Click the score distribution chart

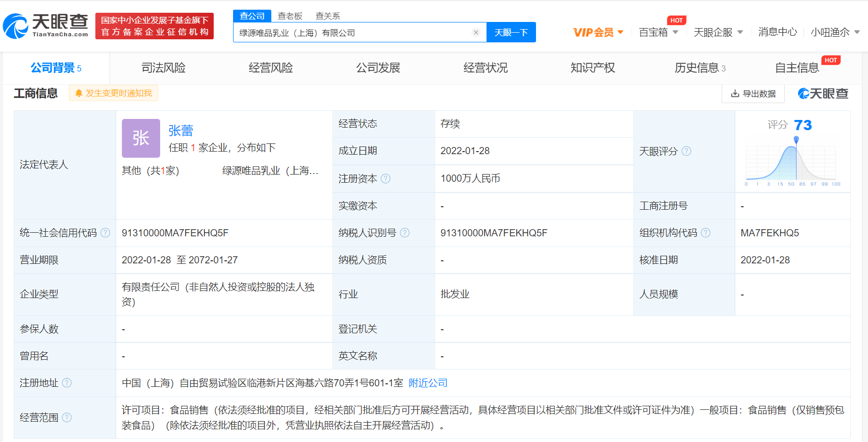click(793, 162)
